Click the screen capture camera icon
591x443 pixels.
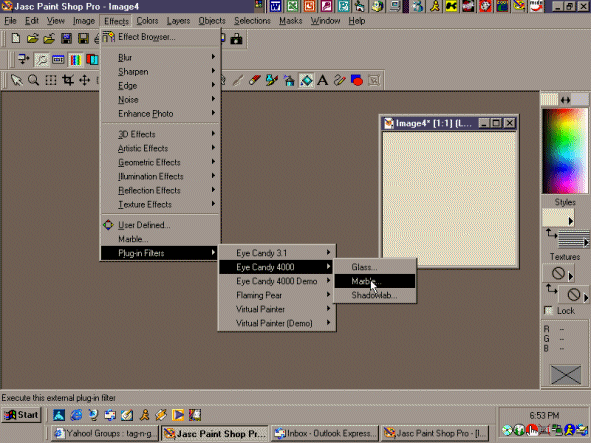click(x=237, y=38)
